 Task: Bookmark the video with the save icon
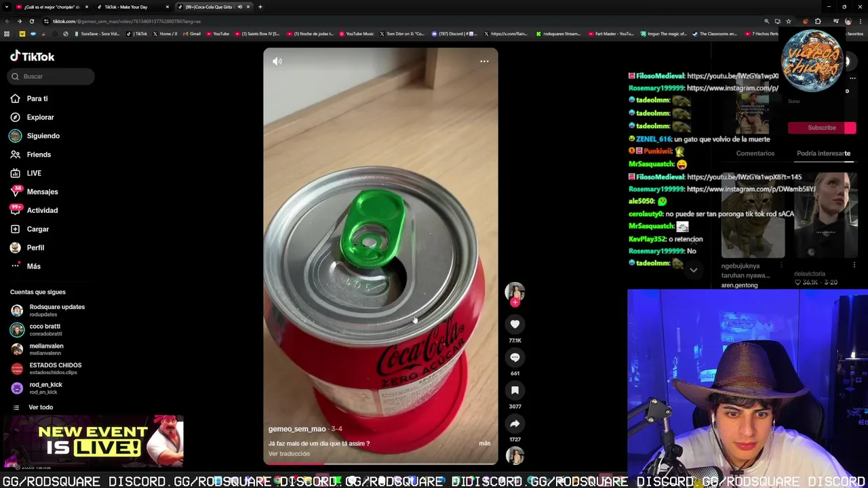[x=515, y=390]
